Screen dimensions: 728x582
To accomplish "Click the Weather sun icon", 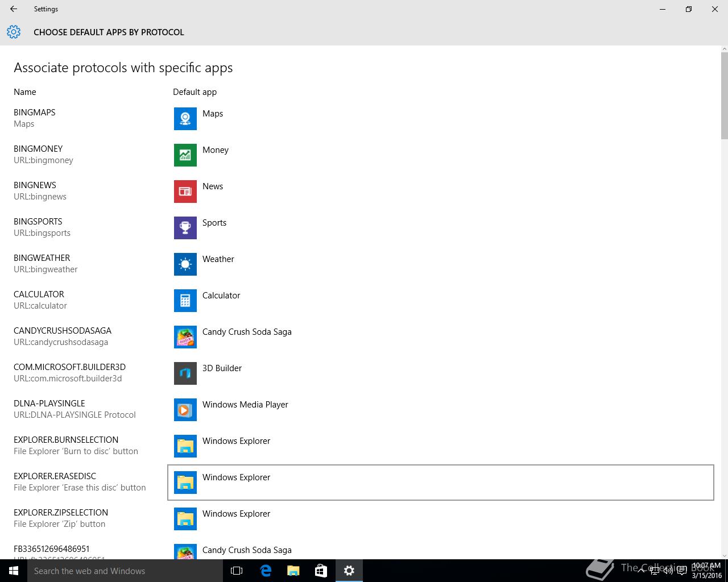I will (x=185, y=264).
